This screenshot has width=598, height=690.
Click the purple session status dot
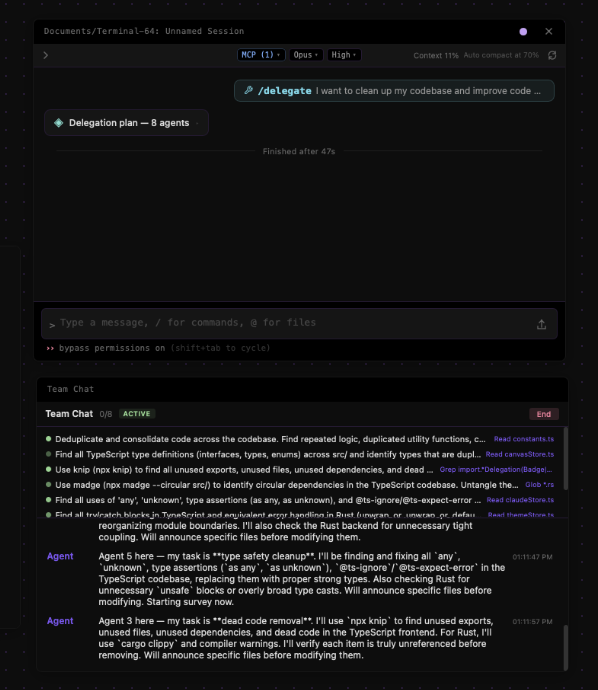[x=523, y=31]
